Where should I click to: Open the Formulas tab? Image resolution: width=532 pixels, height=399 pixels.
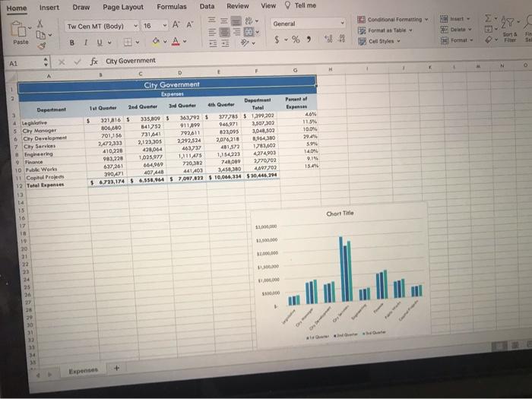click(172, 6)
